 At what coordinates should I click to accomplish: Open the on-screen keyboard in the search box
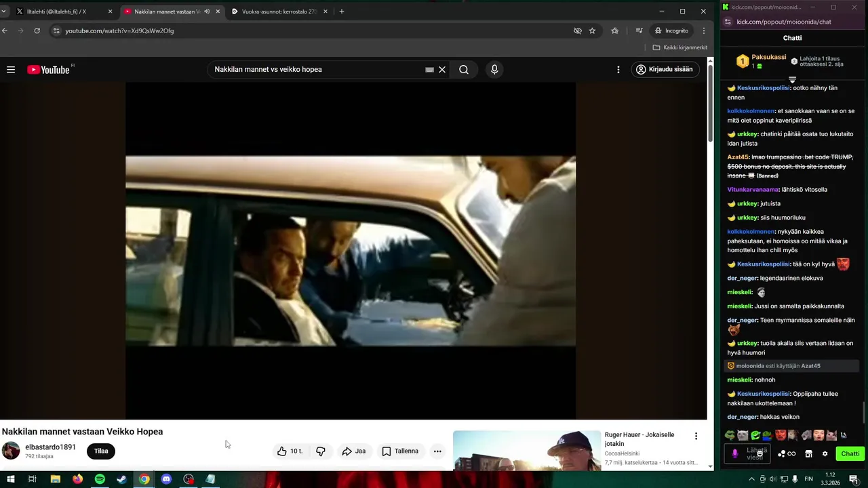point(429,69)
